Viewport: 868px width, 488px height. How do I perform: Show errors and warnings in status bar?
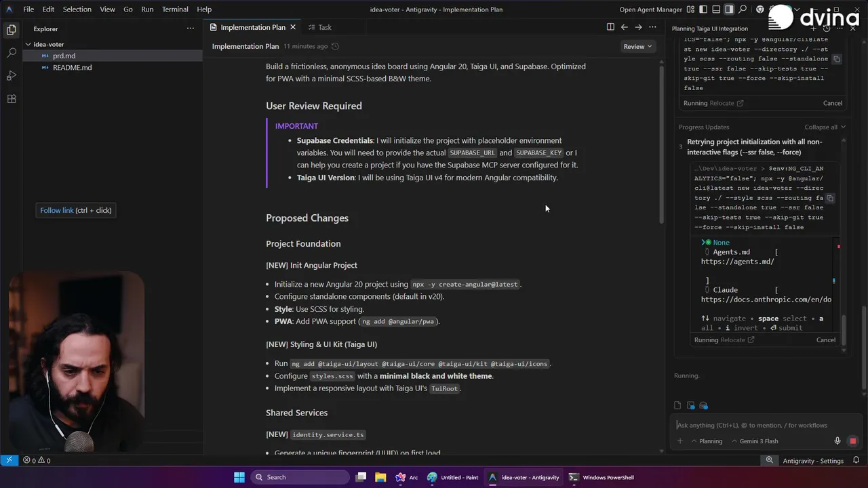(37, 460)
